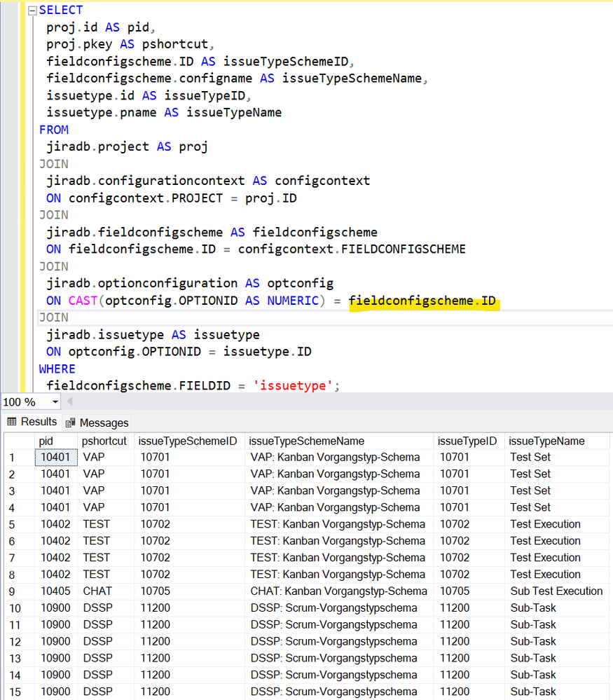
Task: Switch to the Results tab
Action: 32,422
